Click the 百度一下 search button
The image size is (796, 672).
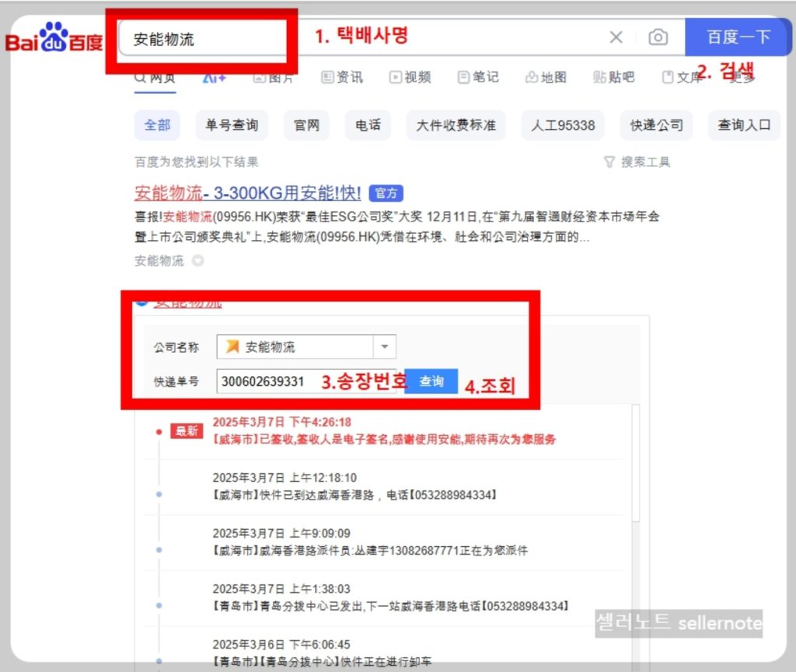tap(738, 37)
